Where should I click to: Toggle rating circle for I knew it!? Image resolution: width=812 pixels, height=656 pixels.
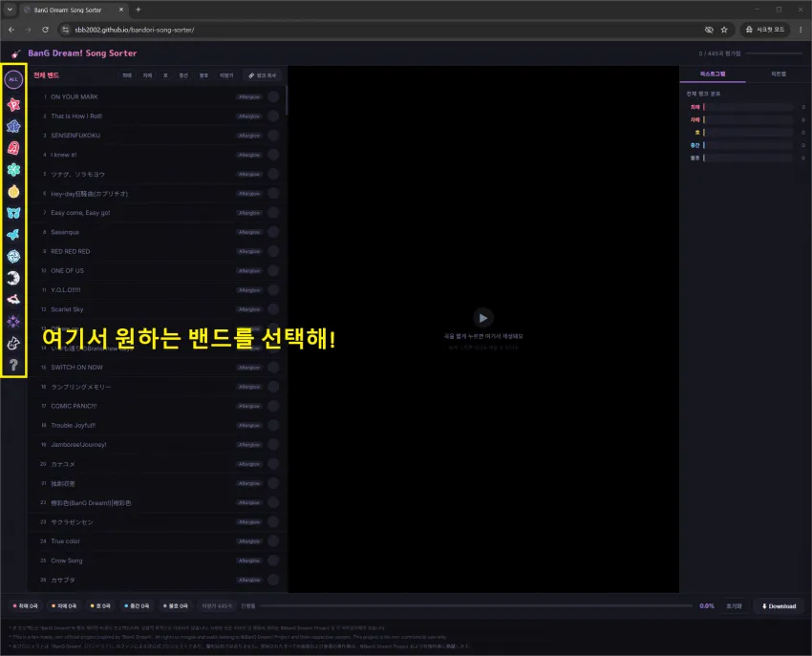tap(273, 155)
